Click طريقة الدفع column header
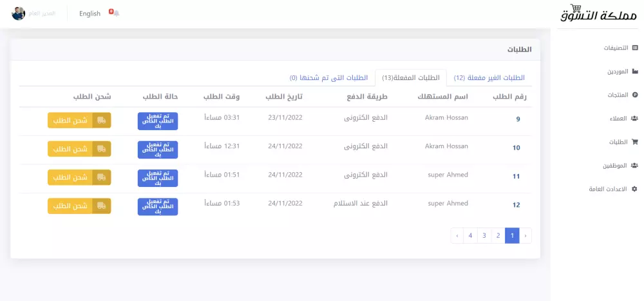 pos(366,97)
